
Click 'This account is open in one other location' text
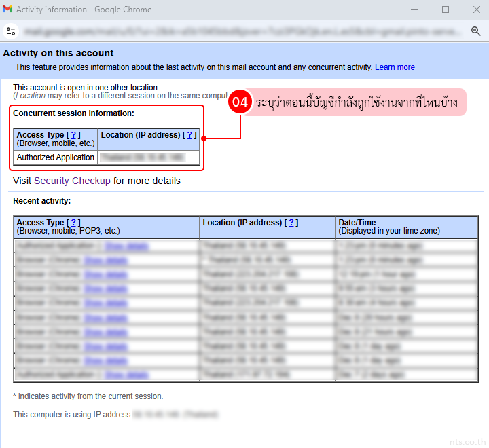pos(86,88)
